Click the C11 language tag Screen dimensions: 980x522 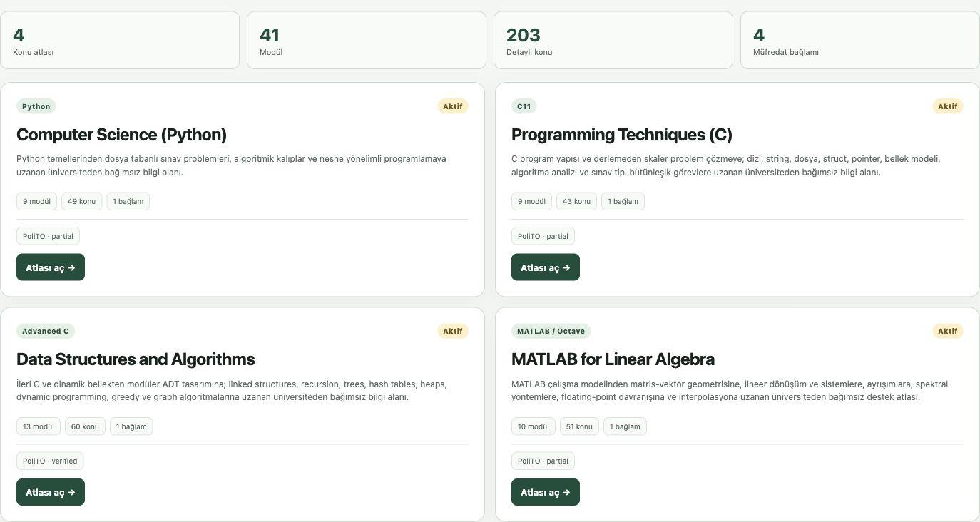[524, 106]
